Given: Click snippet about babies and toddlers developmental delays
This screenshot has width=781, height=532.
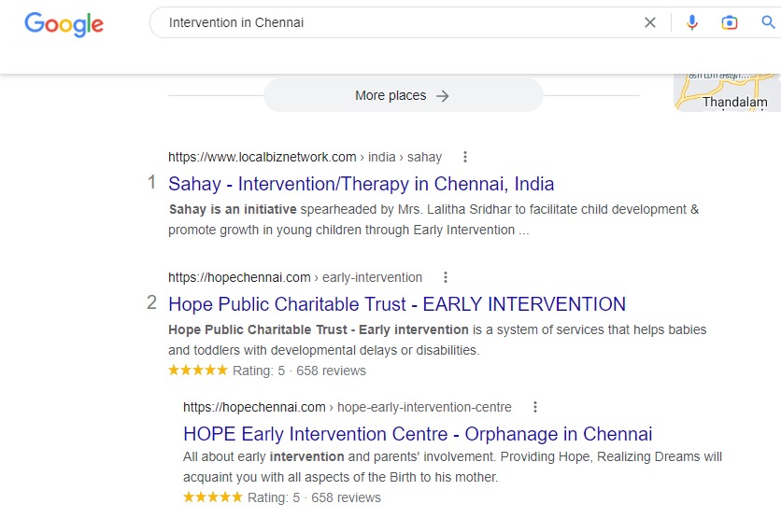Looking at the screenshot, I should pos(437,340).
